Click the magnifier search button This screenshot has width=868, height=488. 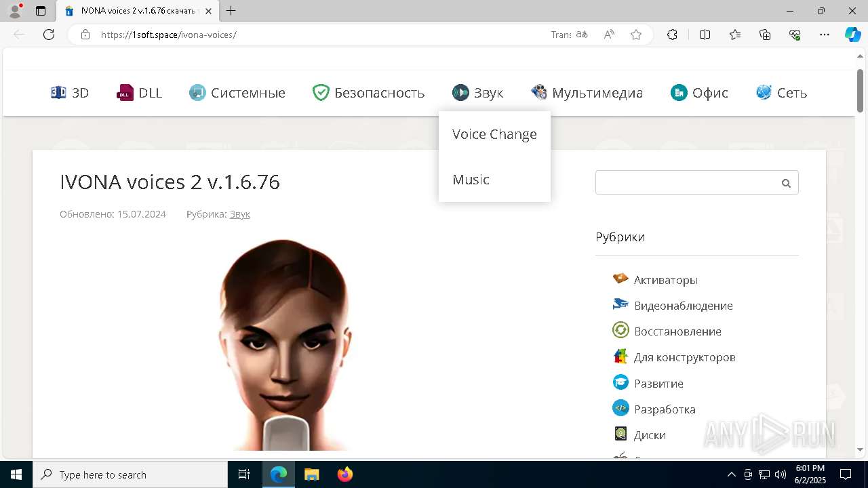(x=786, y=183)
